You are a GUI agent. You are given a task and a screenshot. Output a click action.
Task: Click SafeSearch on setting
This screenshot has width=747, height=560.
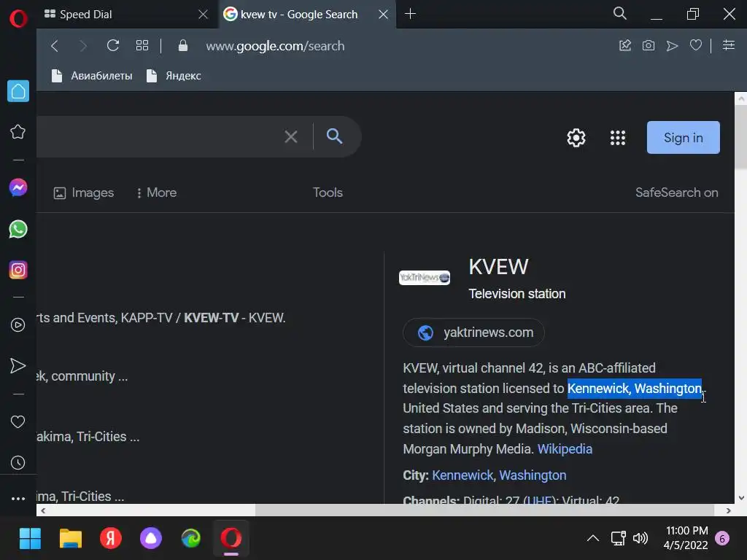[x=676, y=192]
